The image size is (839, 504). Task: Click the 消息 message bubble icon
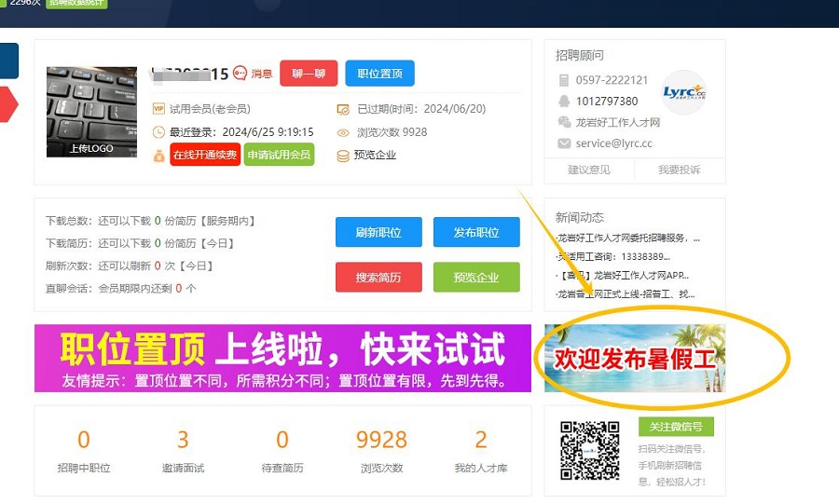pyautogui.click(x=241, y=74)
